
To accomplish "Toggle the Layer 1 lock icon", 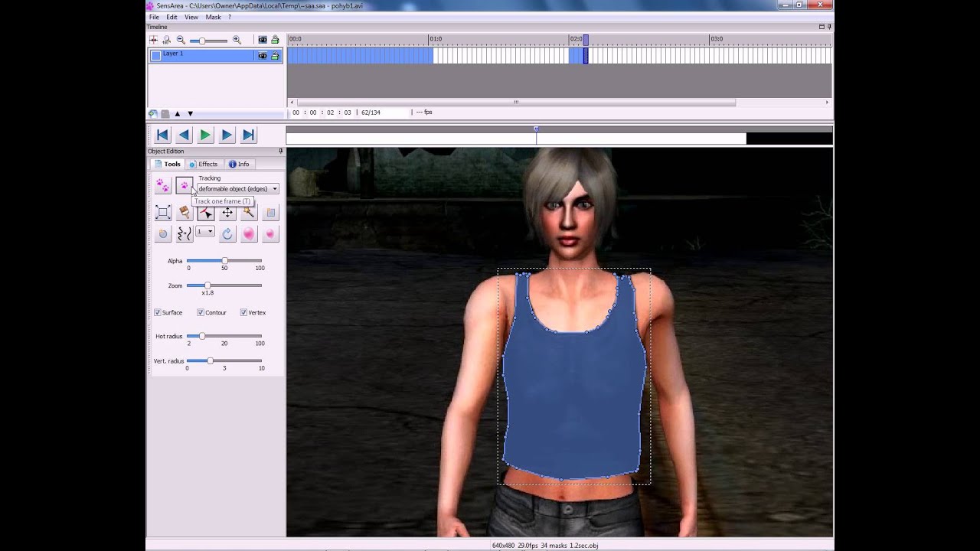I will [275, 55].
